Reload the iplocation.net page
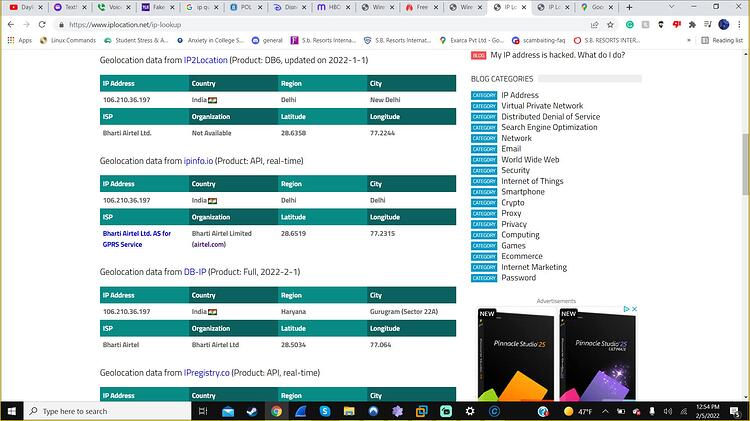The height and width of the screenshot is (421, 750). (x=42, y=24)
